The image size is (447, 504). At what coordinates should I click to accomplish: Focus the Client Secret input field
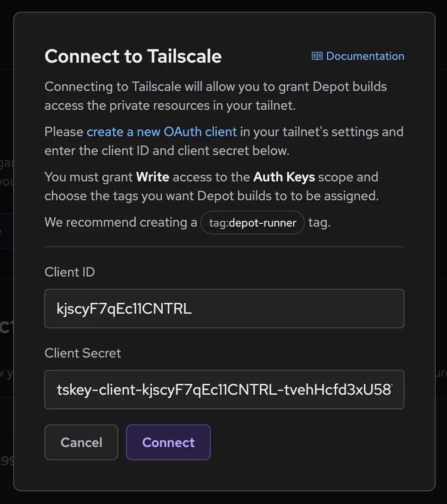[x=224, y=390]
